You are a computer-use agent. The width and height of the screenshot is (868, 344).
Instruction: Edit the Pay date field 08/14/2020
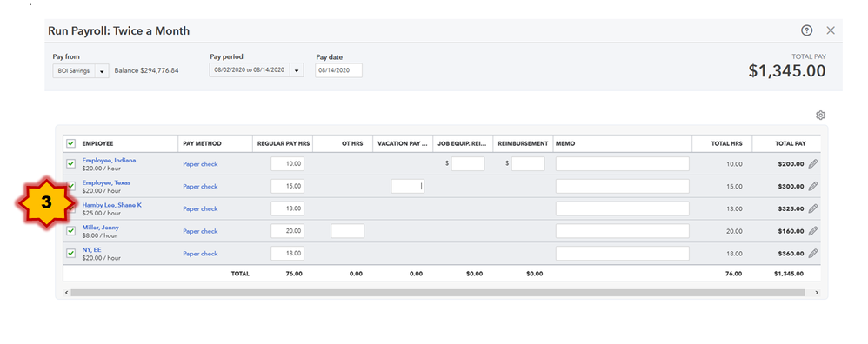coord(339,70)
